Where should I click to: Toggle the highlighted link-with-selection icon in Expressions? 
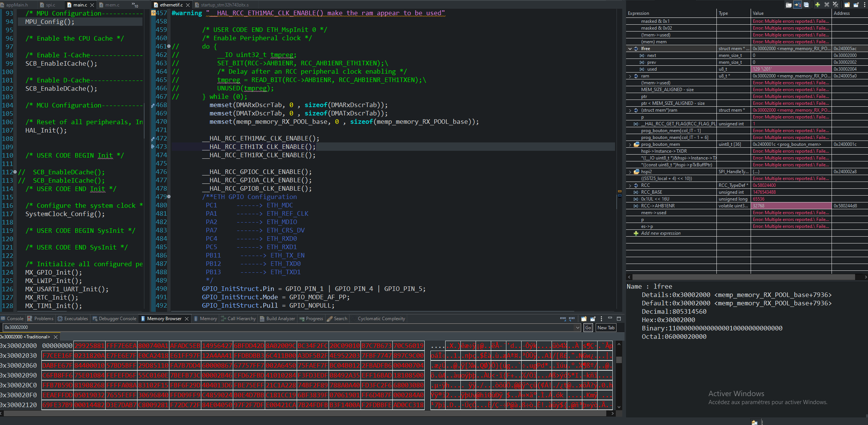coord(798,5)
